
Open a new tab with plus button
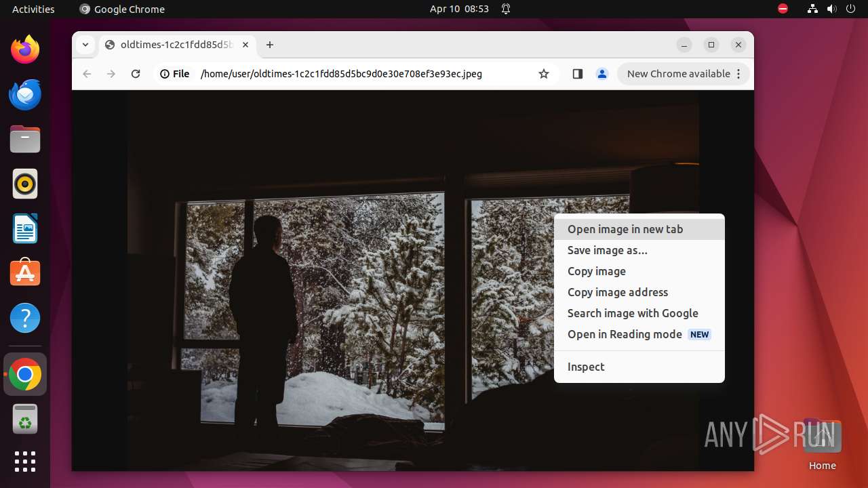click(270, 45)
